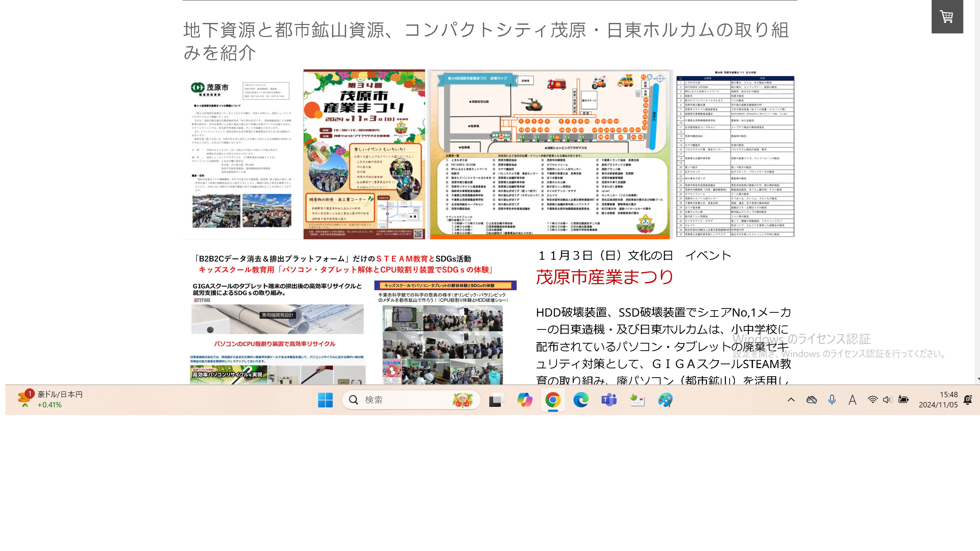Open the Wi-Fi network flyout
The height and width of the screenshot is (551, 980).
click(872, 400)
